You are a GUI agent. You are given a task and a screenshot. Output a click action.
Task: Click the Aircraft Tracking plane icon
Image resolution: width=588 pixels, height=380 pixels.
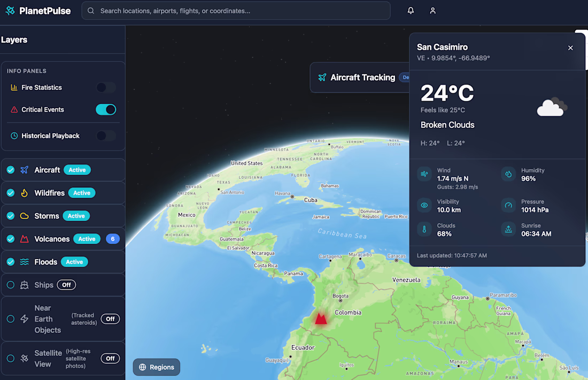coord(322,78)
